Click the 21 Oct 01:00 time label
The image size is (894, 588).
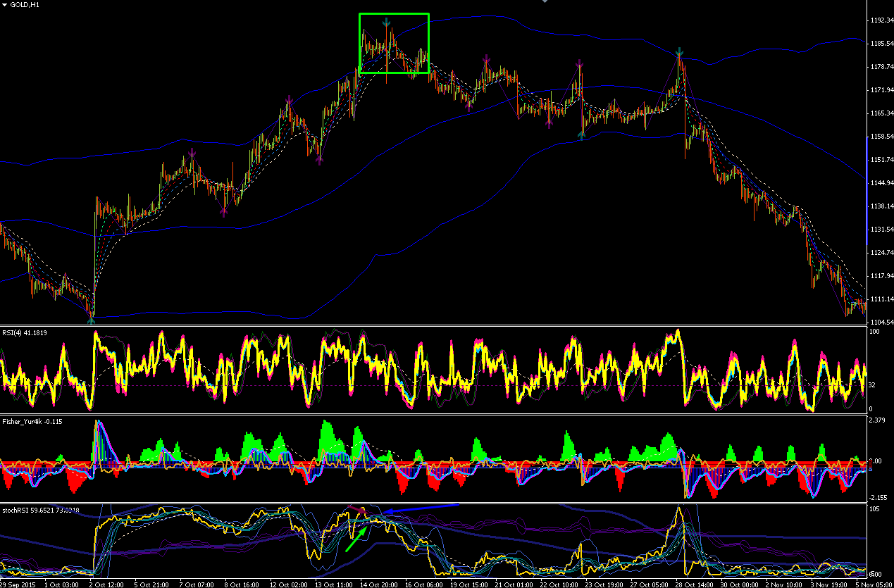pyautogui.click(x=514, y=584)
